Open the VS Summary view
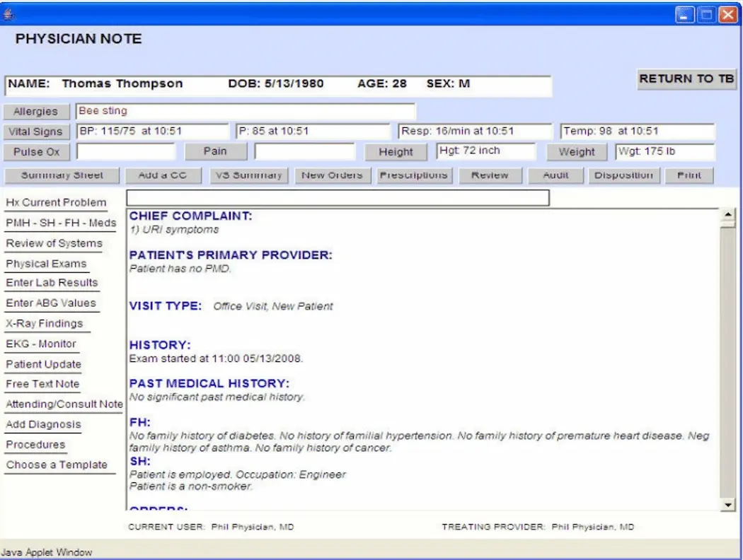743x560 pixels. (249, 175)
